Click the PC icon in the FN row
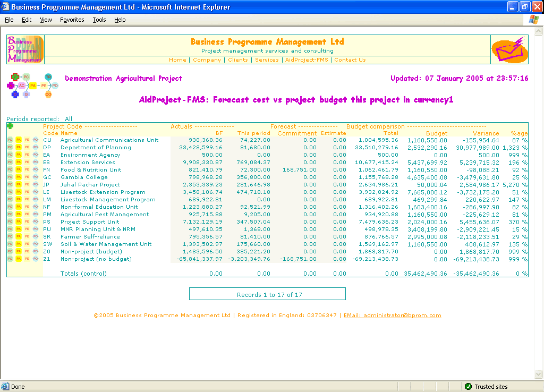This screenshot has width=544, height=392. click(x=10, y=169)
